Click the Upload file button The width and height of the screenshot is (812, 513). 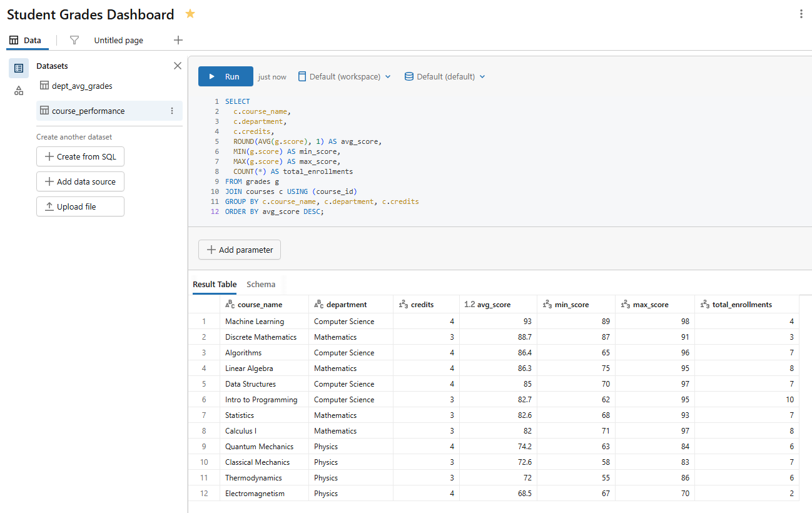[x=80, y=206]
